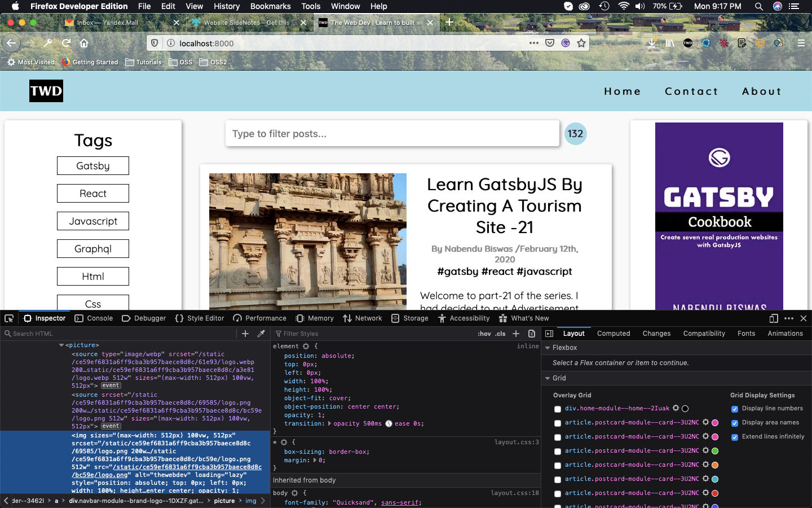
Task: Collapse the Flexbox section
Action: click(548, 348)
